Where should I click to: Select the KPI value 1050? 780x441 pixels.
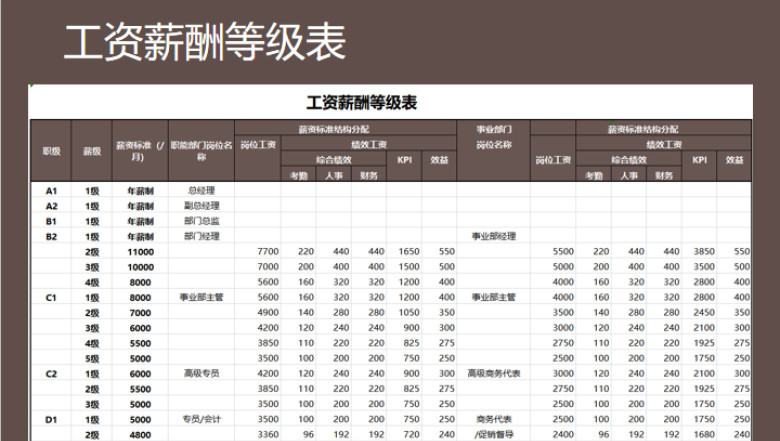click(409, 313)
